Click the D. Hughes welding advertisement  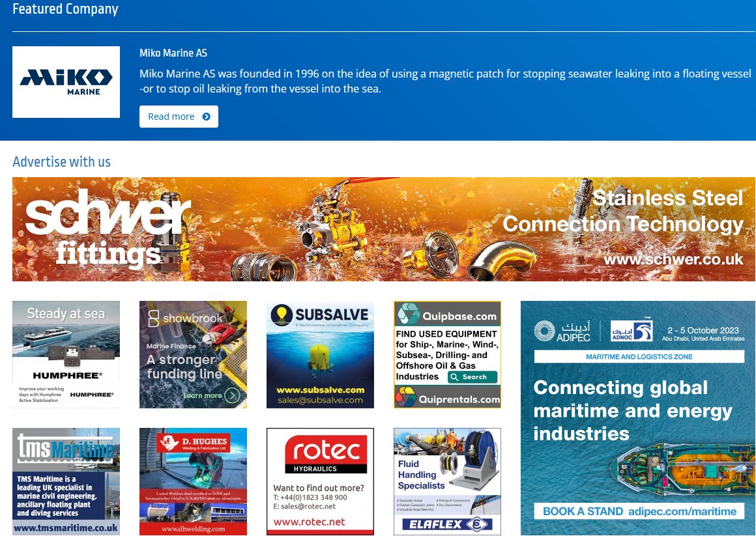[x=193, y=481]
